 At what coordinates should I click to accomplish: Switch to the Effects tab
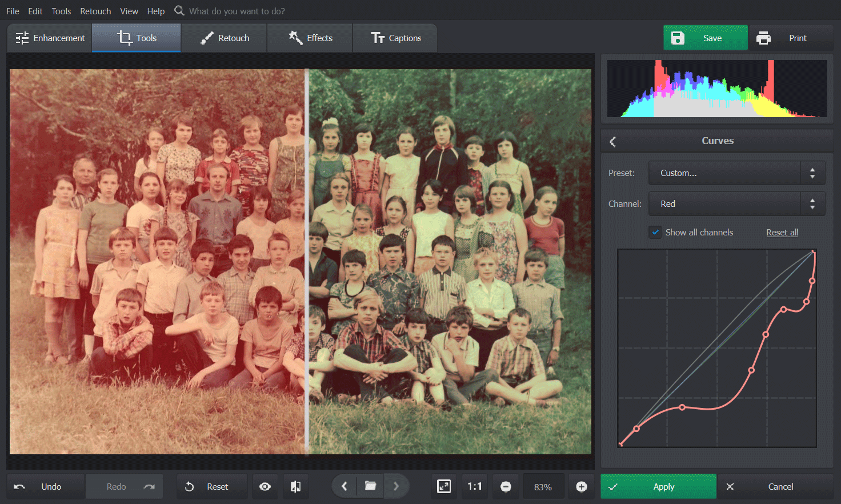click(310, 38)
